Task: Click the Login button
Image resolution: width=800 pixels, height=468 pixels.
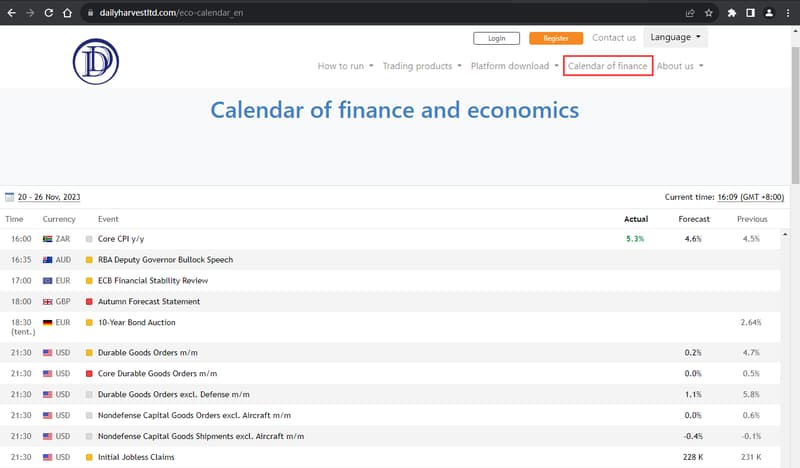Action: [x=496, y=38]
